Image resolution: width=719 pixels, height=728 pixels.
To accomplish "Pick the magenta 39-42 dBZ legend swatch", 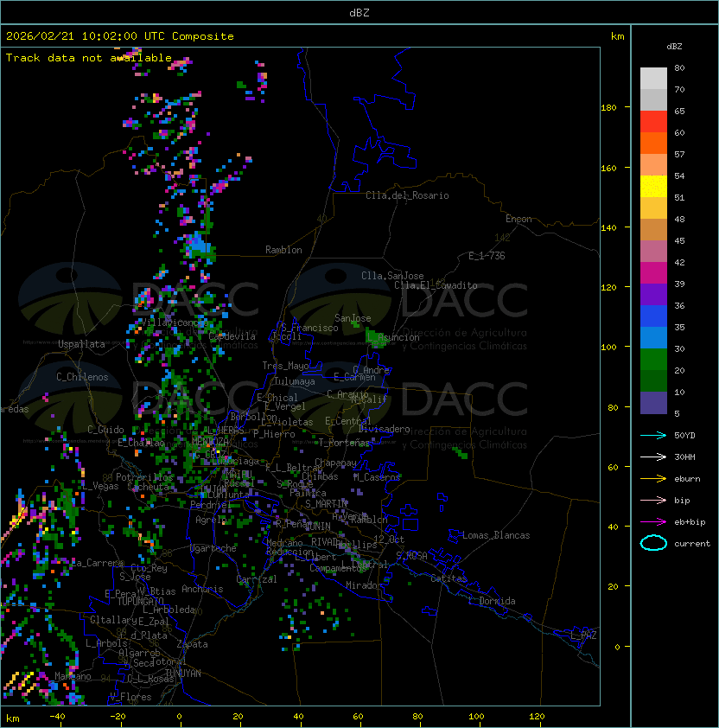I will coord(653,273).
